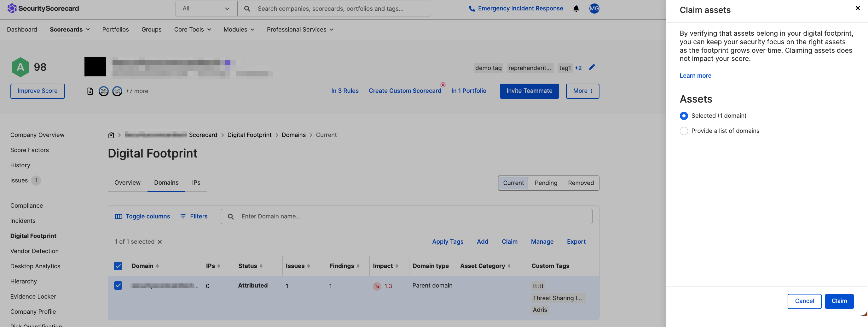The width and height of the screenshot is (868, 327).
Task: Click the Export action
Action: (576, 242)
